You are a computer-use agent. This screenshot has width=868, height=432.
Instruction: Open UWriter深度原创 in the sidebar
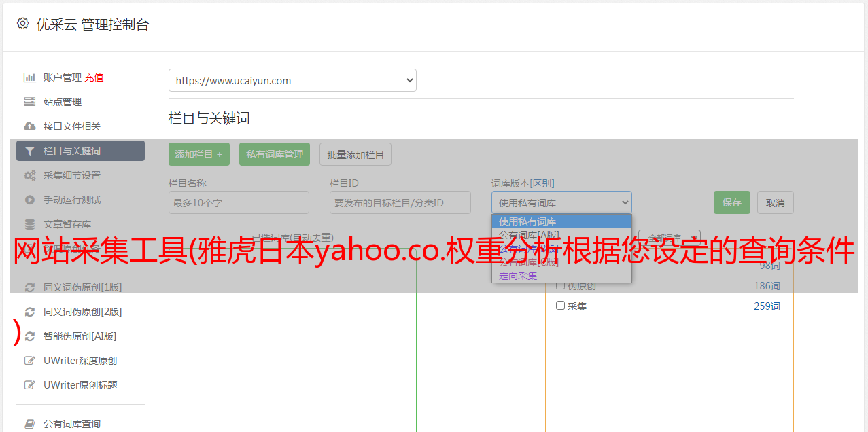click(x=80, y=361)
